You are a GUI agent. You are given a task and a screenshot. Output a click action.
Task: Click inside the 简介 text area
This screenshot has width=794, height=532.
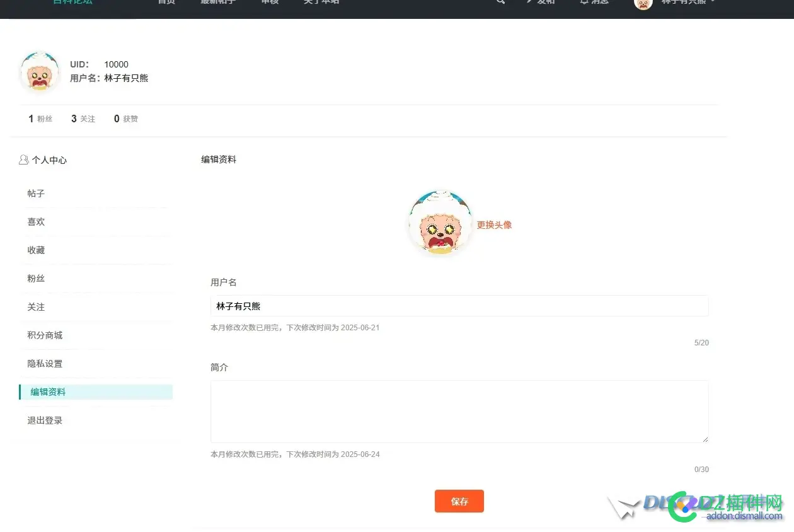tap(459, 412)
